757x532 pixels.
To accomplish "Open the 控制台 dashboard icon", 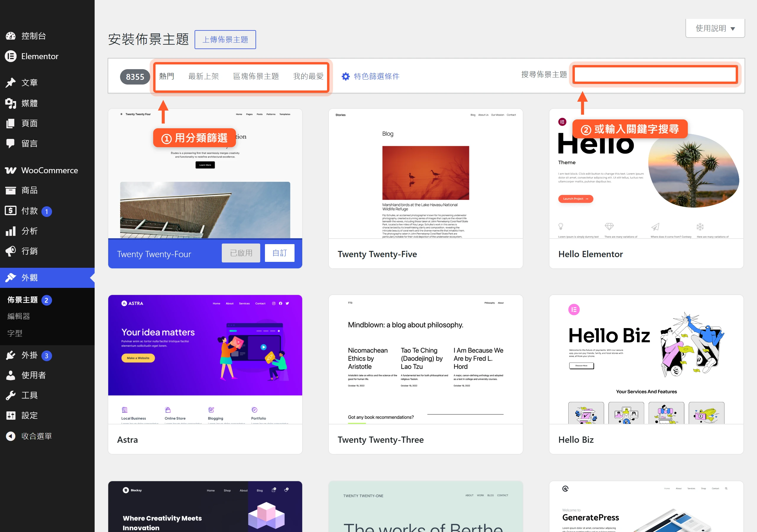I will [11, 36].
